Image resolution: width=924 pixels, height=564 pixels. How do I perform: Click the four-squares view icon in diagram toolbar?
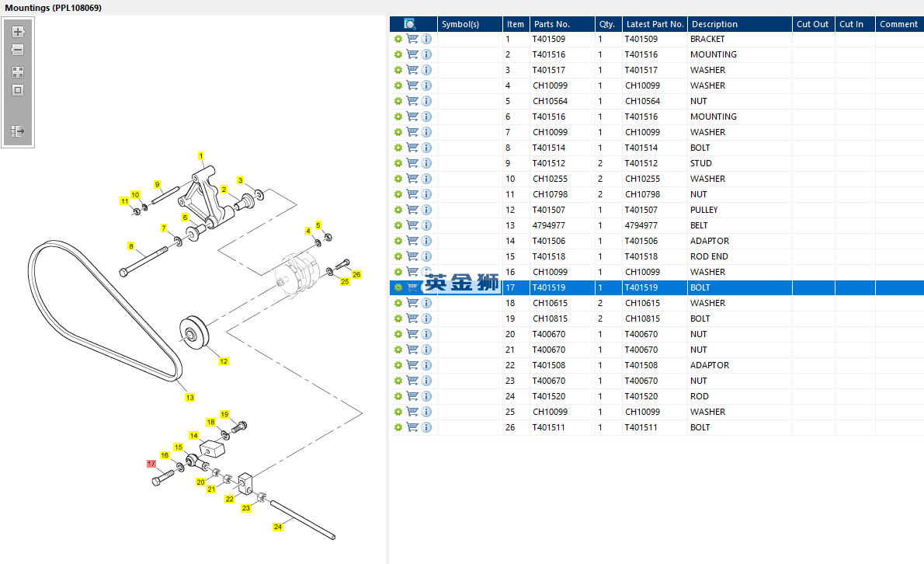pyautogui.click(x=18, y=72)
